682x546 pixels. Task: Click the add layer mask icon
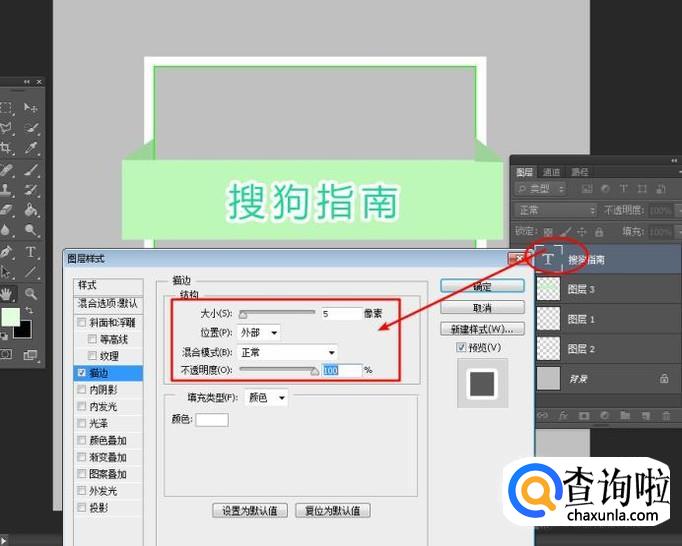(584, 415)
